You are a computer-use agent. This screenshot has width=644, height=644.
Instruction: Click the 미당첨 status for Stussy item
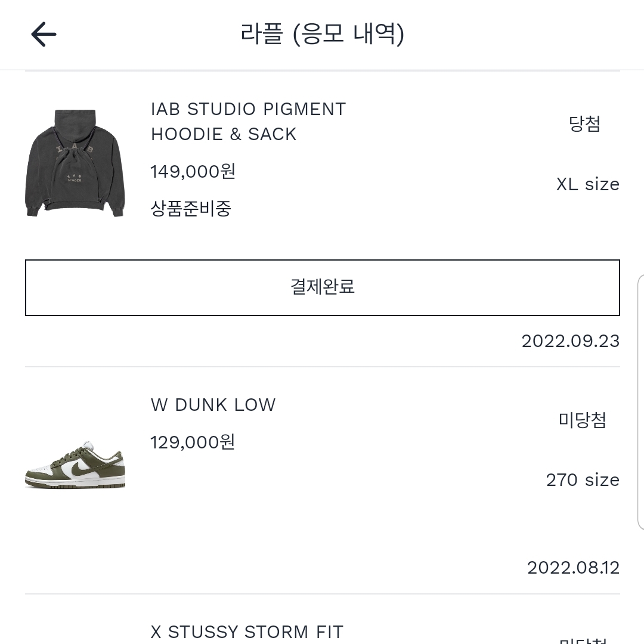coord(583,640)
